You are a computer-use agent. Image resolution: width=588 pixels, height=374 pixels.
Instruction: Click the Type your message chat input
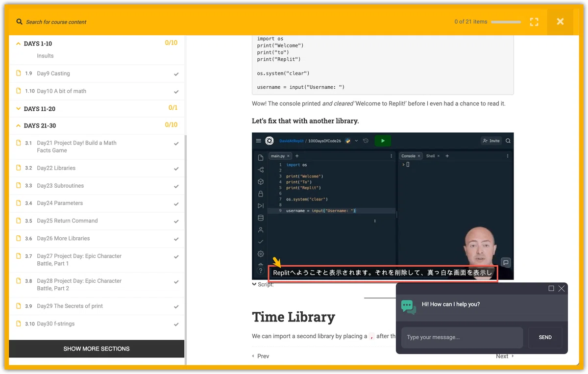click(462, 337)
